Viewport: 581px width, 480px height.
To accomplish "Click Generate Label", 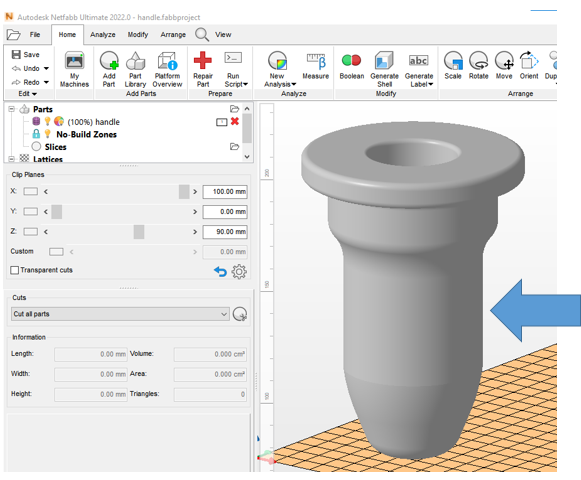I will (x=419, y=69).
